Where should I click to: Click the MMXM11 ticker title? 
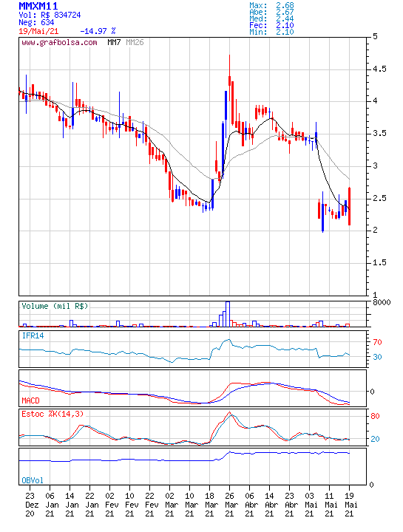38,6
